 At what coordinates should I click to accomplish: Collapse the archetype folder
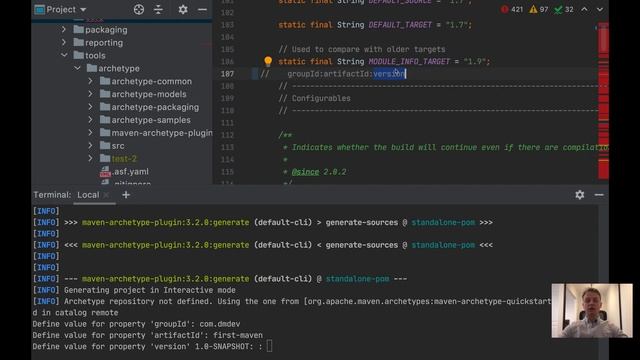coord(77,68)
